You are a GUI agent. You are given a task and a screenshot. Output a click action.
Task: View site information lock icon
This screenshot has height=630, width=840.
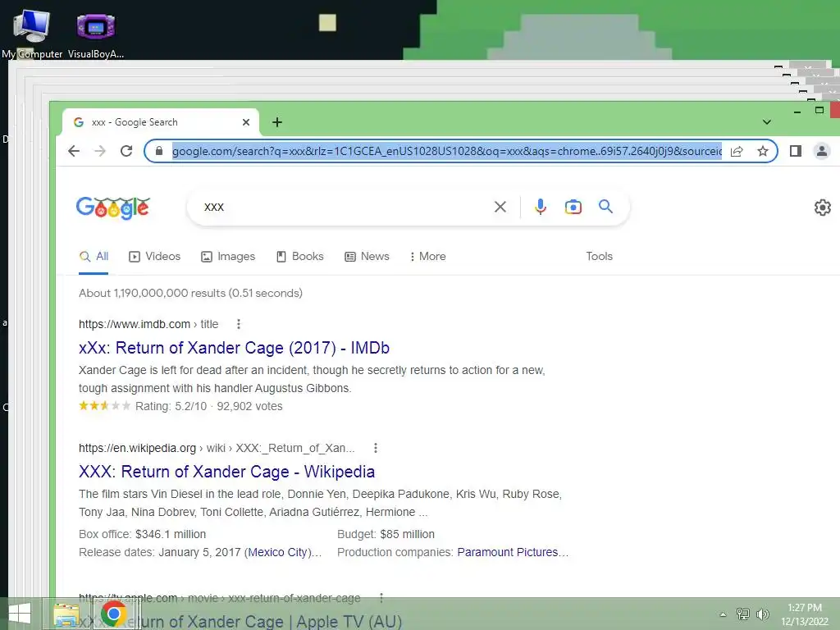coord(159,151)
